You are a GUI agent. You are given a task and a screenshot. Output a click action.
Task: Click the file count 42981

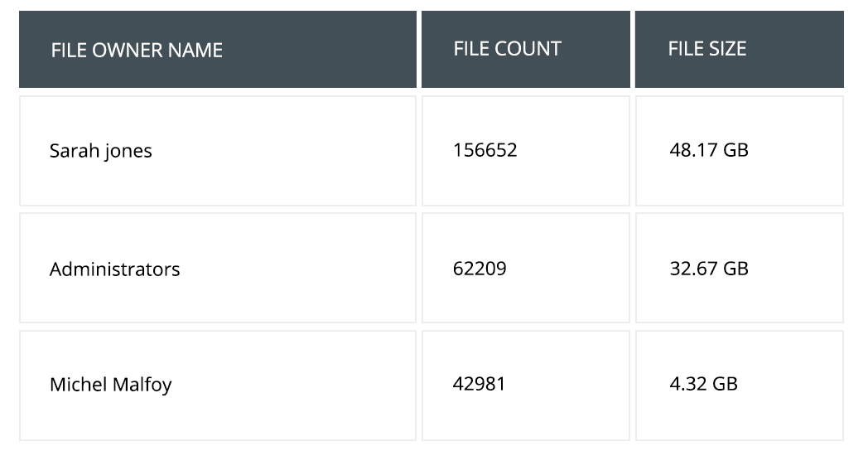click(480, 384)
